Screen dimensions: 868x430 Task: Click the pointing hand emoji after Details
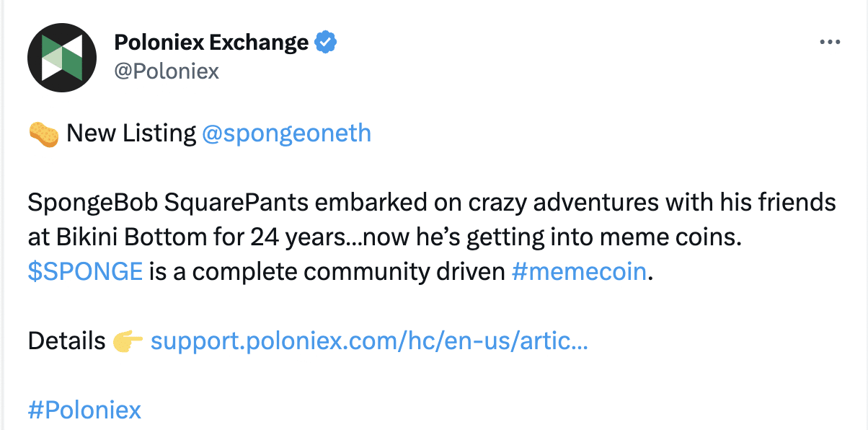point(128,341)
